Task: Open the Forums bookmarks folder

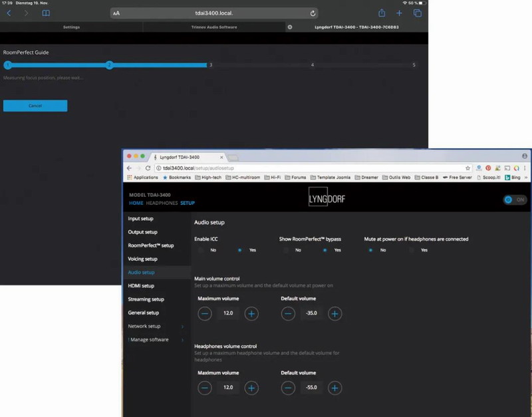Action: [295, 178]
